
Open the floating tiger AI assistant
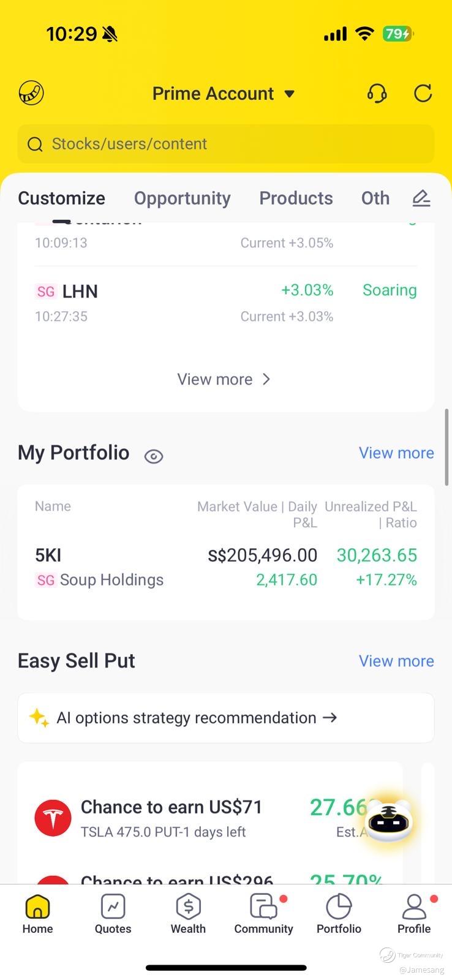[388, 820]
